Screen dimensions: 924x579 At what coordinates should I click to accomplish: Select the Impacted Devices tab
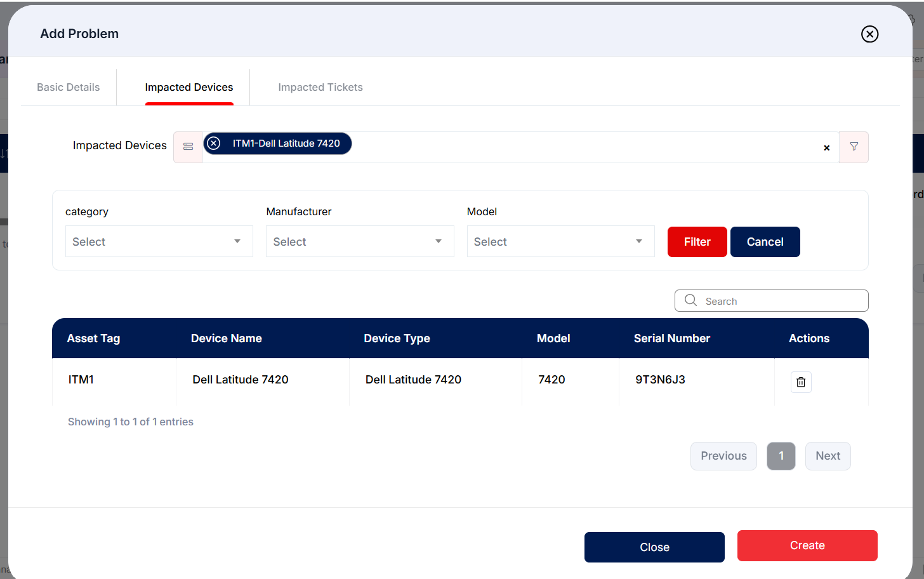click(x=189, y=87)
